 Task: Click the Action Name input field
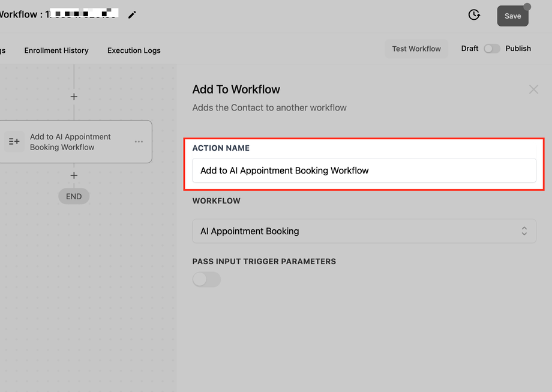pyautogui.click(x=364, y=170)
